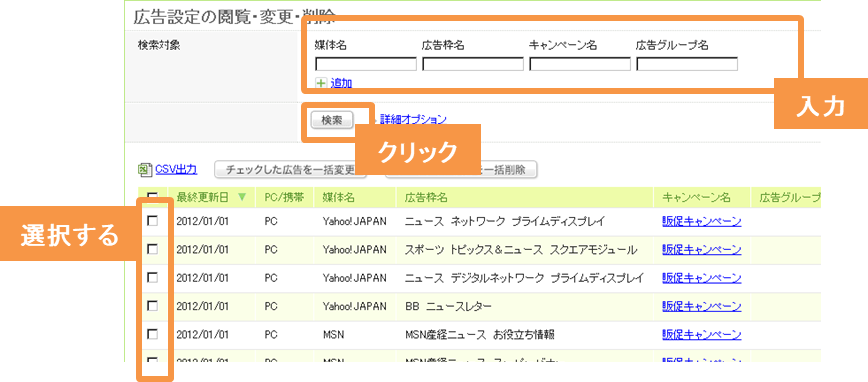This screenshot has width=868, height=382.
Task: Focus the 広告枠名 search input field
Action: point(473,64)
